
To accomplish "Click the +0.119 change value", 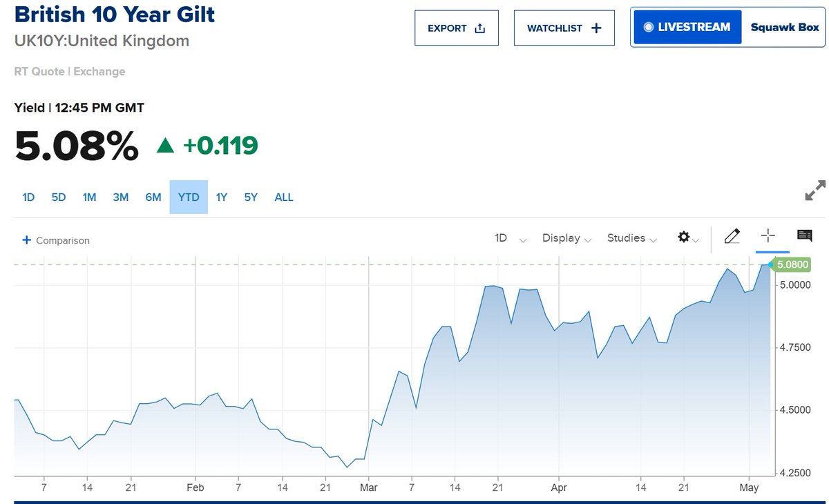I will (x=220, y=145).
